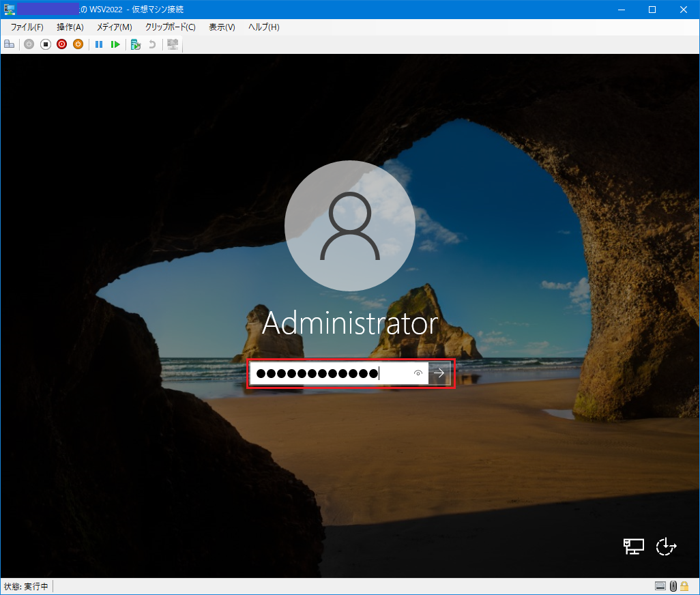Open the メディア menu
This screenshot has height=595, width=700.
(x=115, y=27)
